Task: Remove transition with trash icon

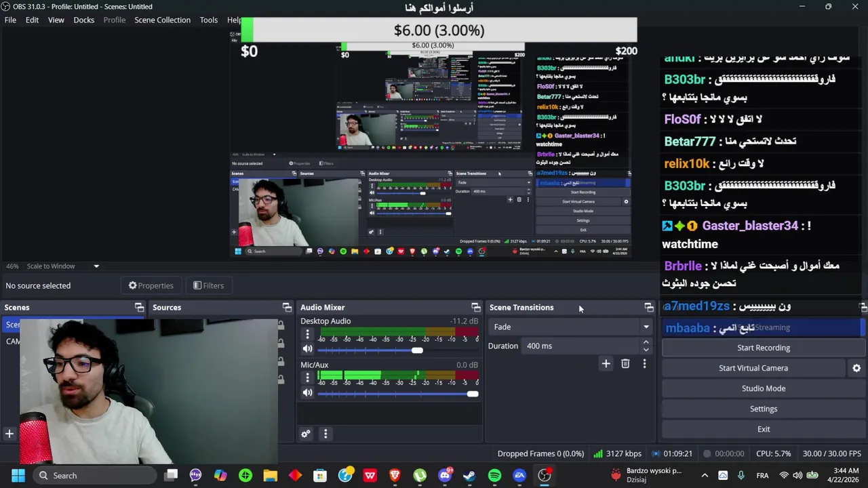Action: [x=625, y=364]
